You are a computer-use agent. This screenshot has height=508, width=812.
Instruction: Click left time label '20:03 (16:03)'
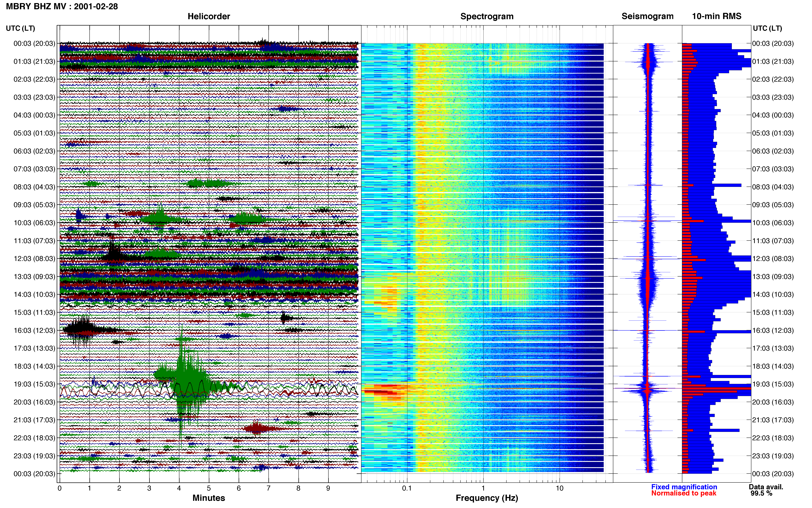coord(34,402)
